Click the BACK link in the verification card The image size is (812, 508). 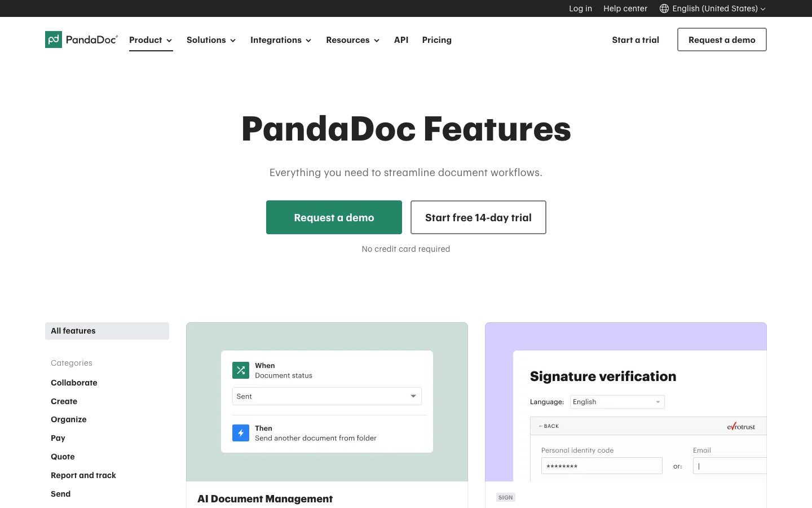(549, 426)
